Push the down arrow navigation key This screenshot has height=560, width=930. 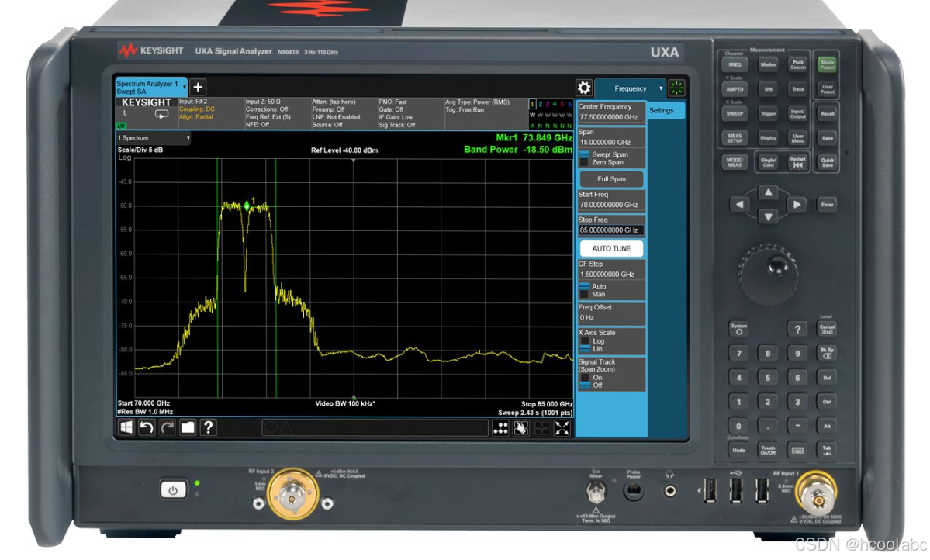[768, 217]
